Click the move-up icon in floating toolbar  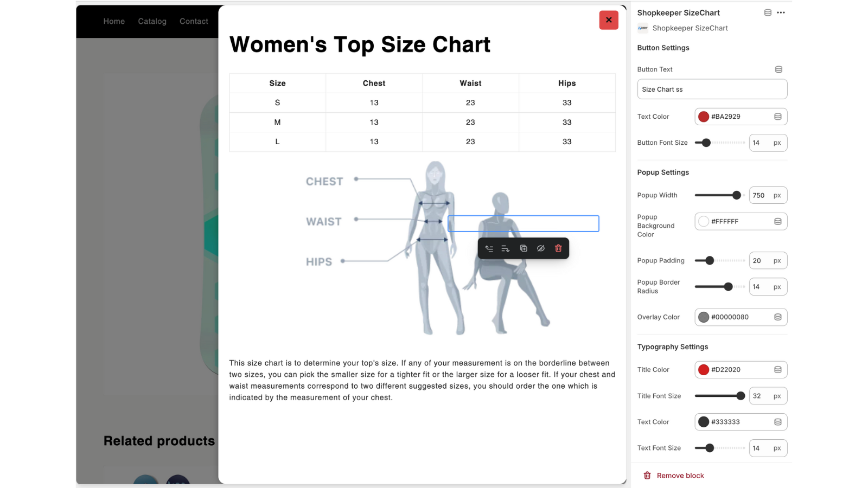click(x=489, y=248)
